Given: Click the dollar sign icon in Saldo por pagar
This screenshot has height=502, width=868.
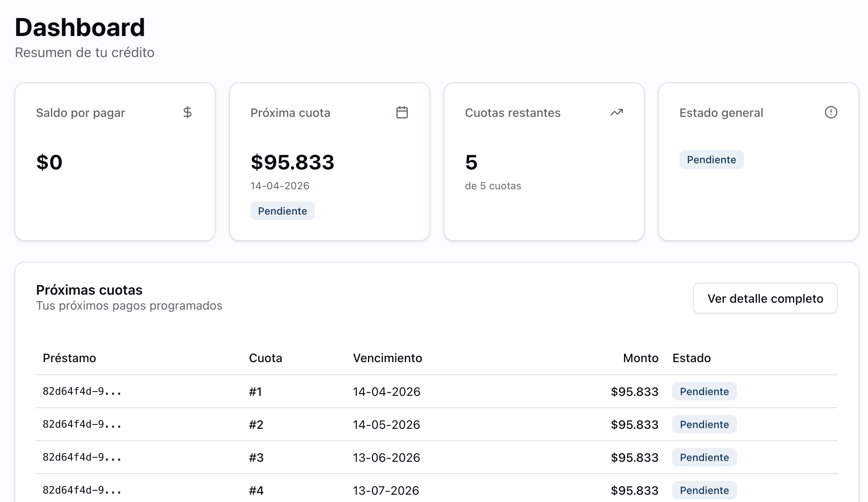Looking at the screenshot, I should pyautogui.click(x=187, y=112).
